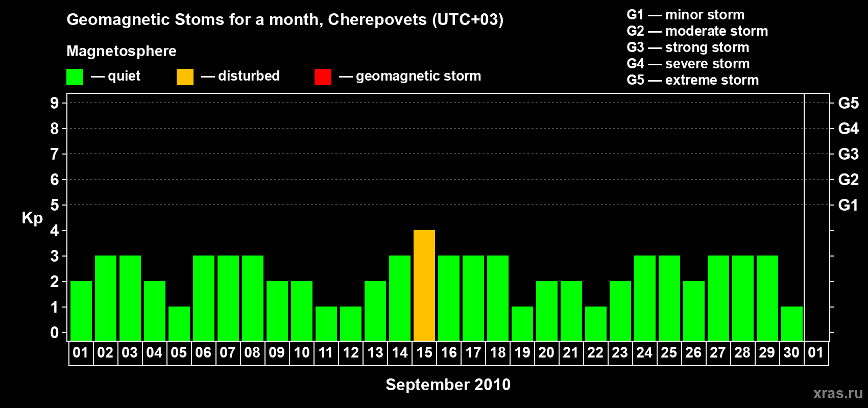Click the green quiet legend swatch
The image size is (868, 408).
click(x=75, y=77)
